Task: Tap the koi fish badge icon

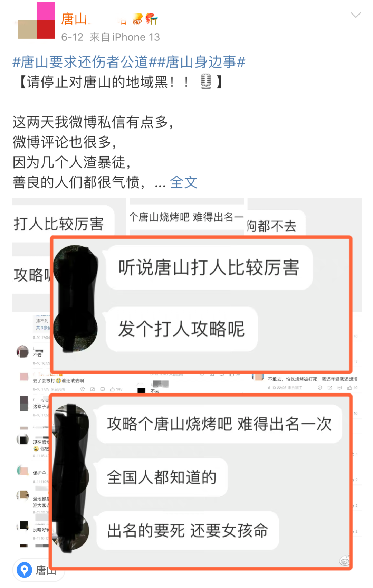Action: 151,19
